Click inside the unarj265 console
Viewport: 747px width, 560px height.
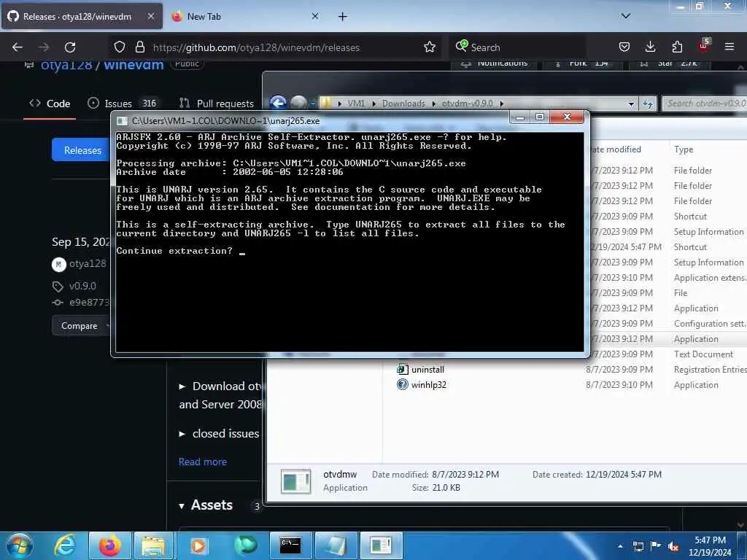click(349, 242)
